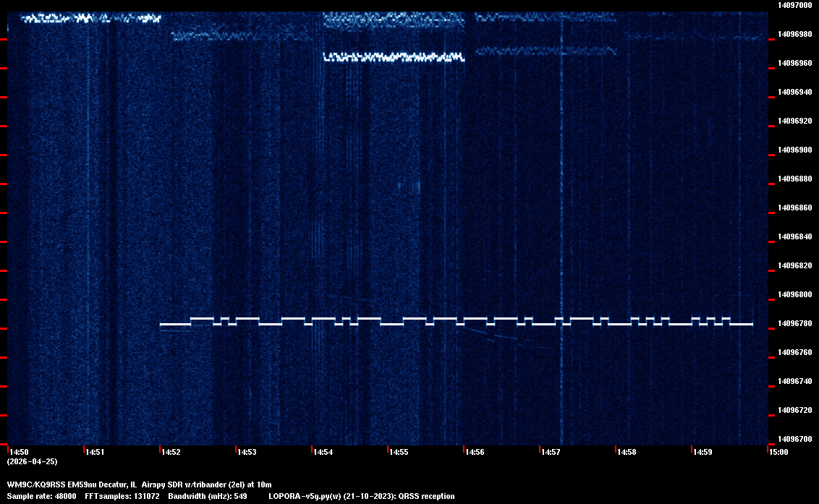Viewport: 819px width, 504px height.
Task: Click the 14096700 frequency label
Action: pyautogui.click(x=794, y=439)
